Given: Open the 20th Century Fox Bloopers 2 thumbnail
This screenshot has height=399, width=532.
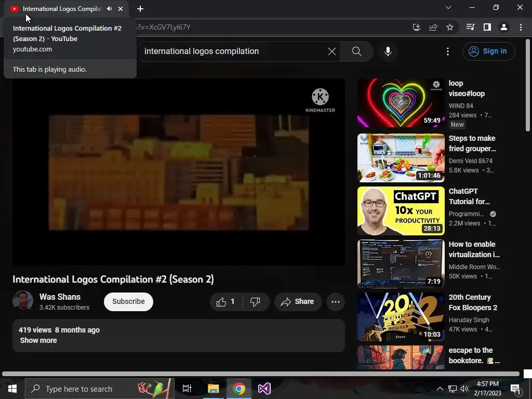Looking at the screenshot, I should tap(401, 316).
